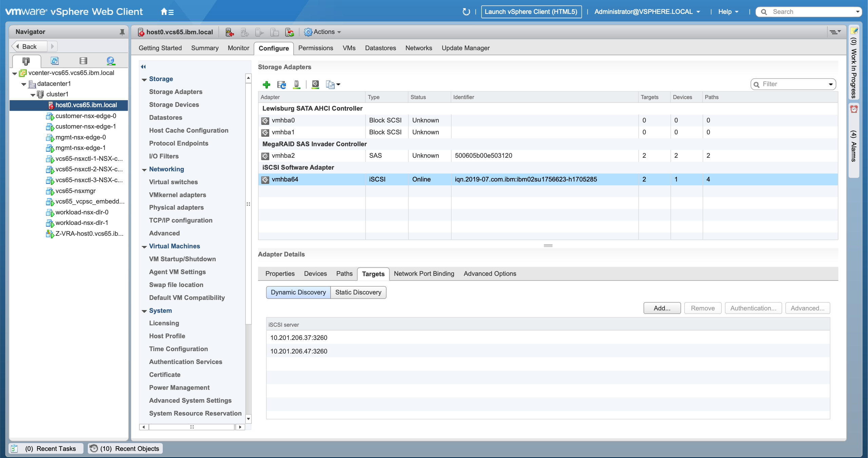Click the Recent Tasks icon
868x458 pixels.
pos(14,449)
